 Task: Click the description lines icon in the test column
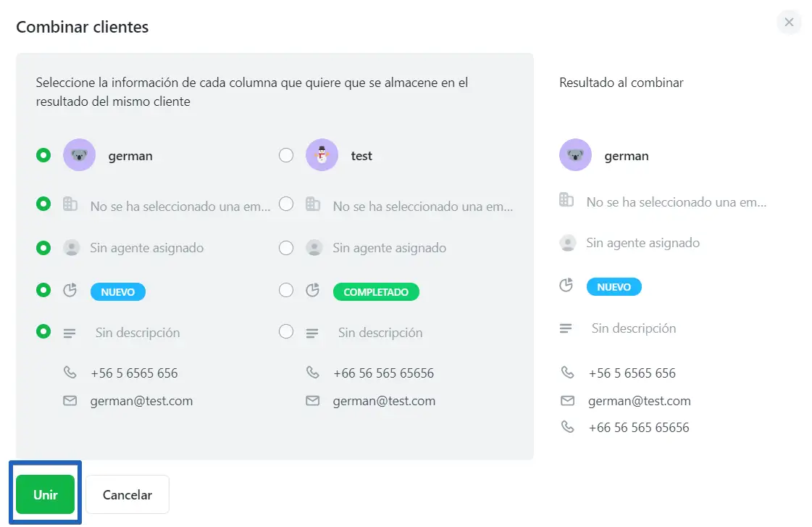coord(312,333)
